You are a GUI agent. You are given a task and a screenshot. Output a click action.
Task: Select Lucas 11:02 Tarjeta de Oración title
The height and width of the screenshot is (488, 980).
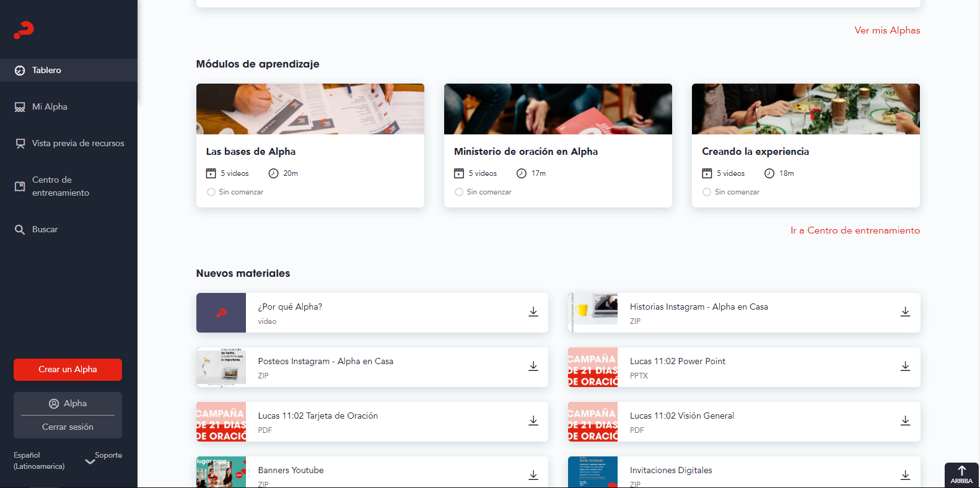click(318, 416)
